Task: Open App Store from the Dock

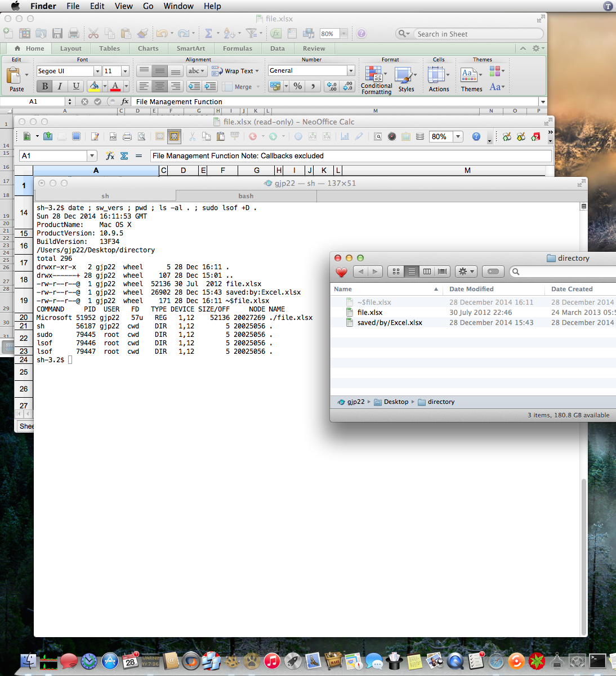Action: point(110,660)
